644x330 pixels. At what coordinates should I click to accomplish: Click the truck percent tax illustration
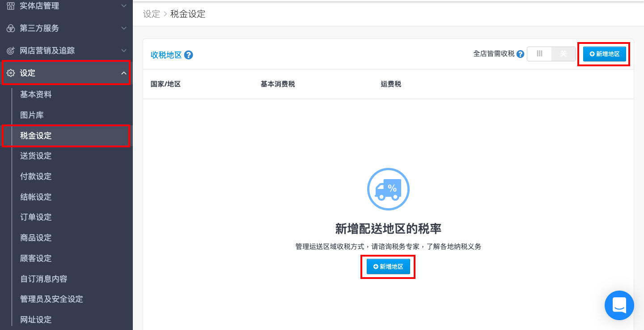tap(388, 189)
